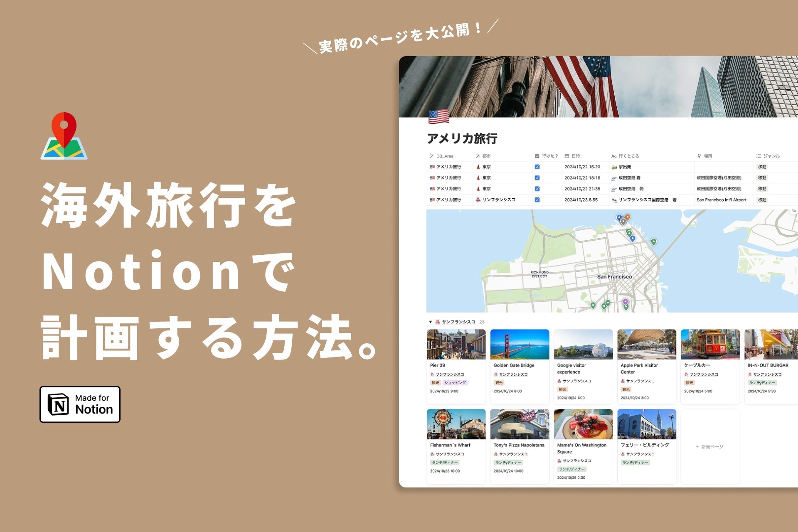Click the calendar icon on 日時 column
The width and height of the screenshot is (798, 532).
566,156
